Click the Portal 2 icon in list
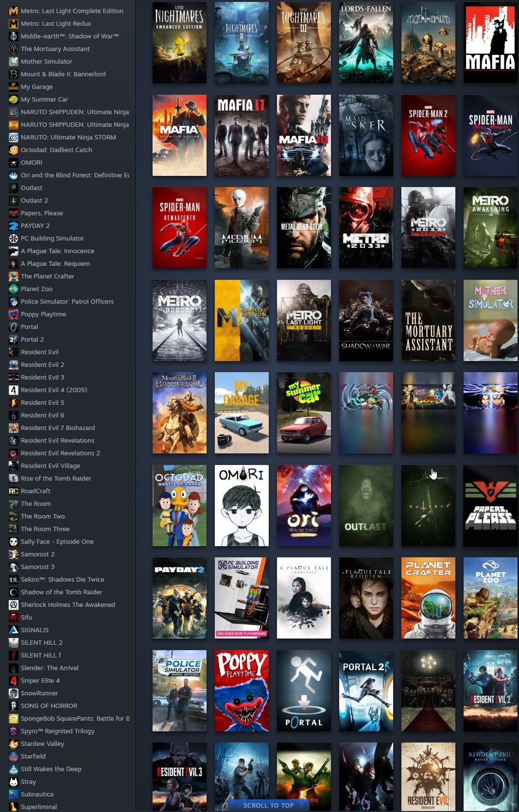 (14, 339)
